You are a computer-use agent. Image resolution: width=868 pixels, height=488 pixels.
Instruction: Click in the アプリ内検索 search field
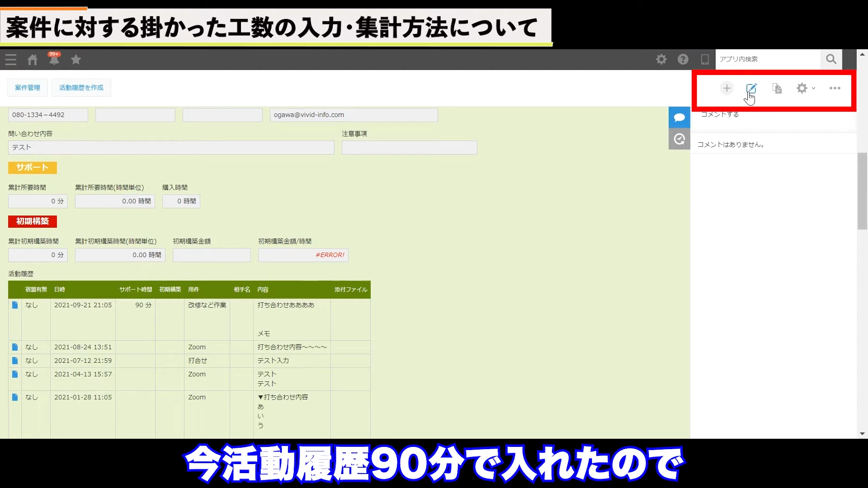[x=768, y=59]
